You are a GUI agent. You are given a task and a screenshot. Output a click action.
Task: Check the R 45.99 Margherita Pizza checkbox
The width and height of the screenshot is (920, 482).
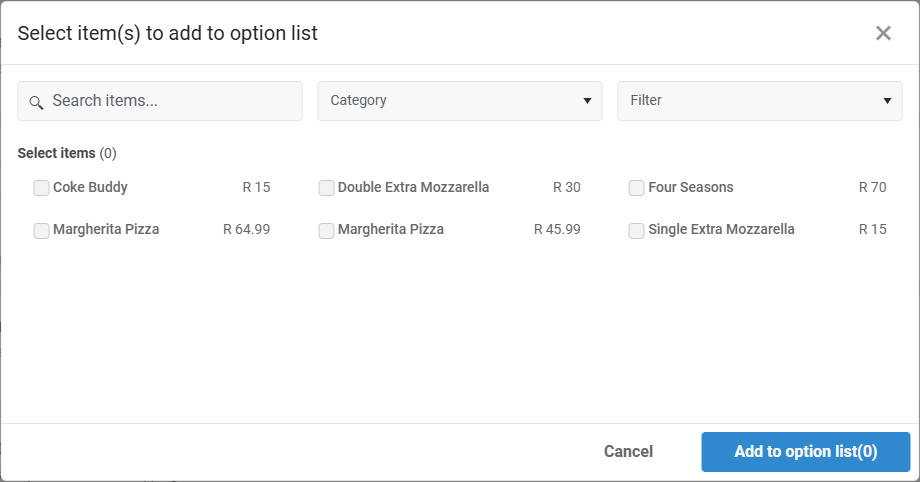tap(326, 230)
